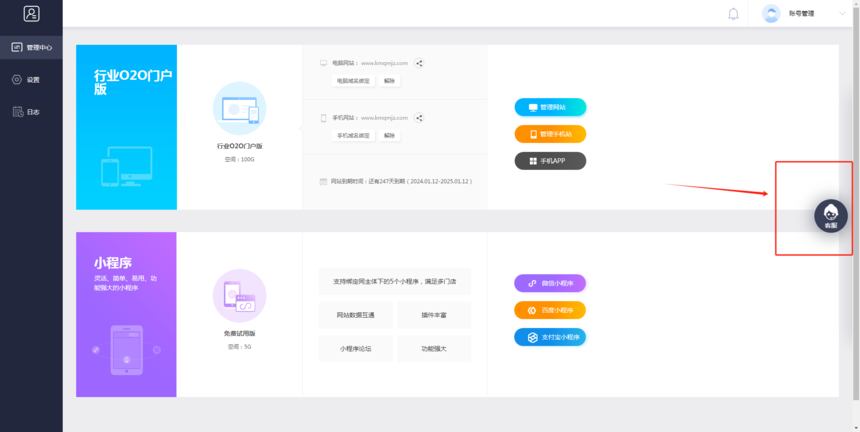
Task: Click the logo icon atop the sidebar
Action: coord(32,14)
